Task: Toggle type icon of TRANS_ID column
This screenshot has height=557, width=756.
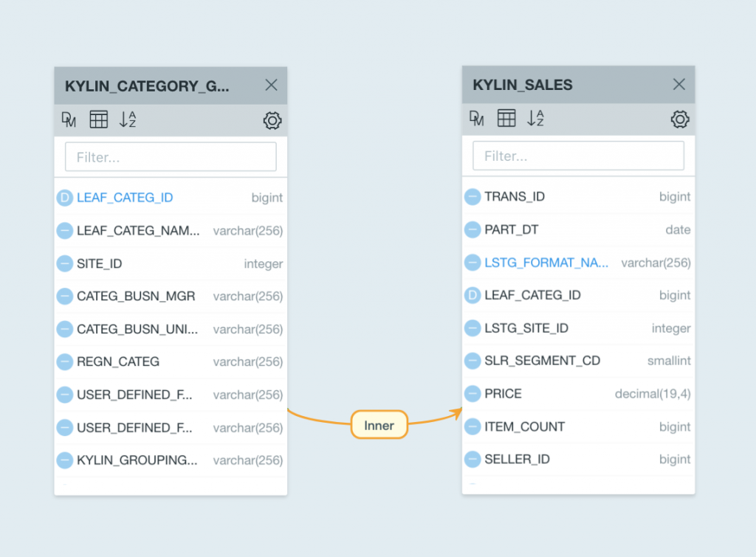Action: tap(472, 196)
